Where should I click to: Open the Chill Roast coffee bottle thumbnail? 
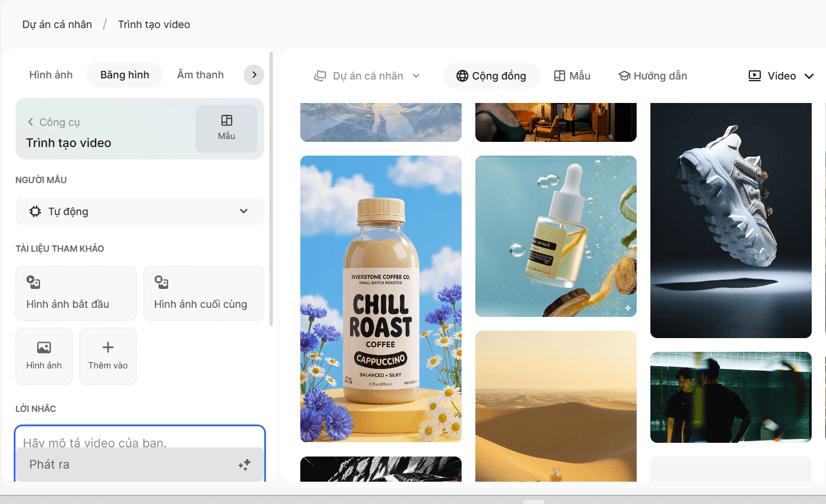(x=381, y=299)
